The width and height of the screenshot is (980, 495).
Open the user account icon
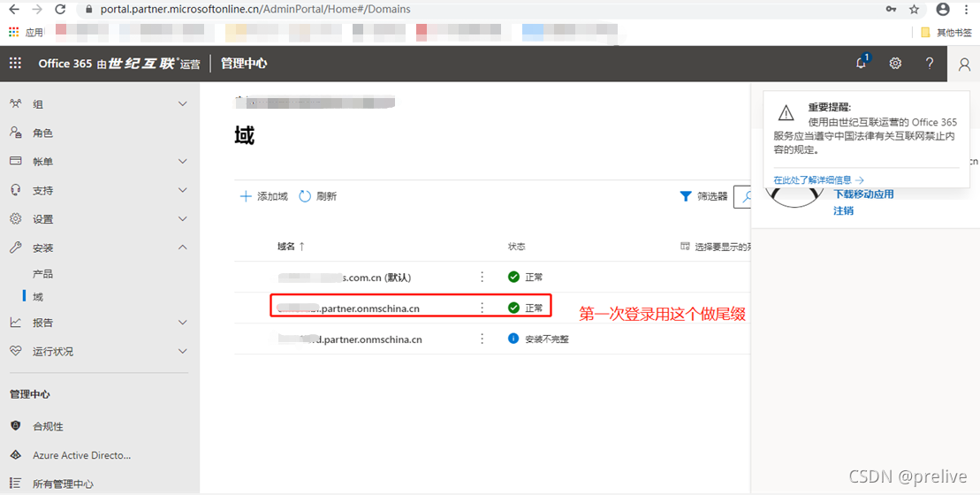pyautogui.click(x=964, y=64)
